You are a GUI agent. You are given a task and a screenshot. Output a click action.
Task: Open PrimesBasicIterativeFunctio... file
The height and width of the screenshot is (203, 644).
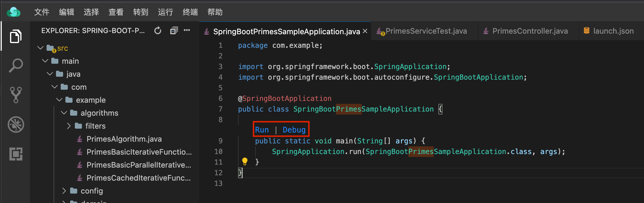[139, 152]
